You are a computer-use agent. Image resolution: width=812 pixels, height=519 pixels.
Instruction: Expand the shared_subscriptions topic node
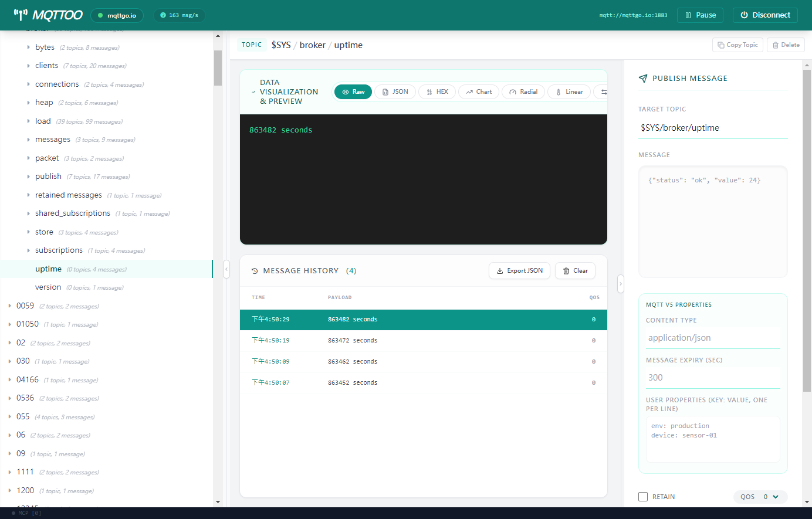click(x=28, y=213)
